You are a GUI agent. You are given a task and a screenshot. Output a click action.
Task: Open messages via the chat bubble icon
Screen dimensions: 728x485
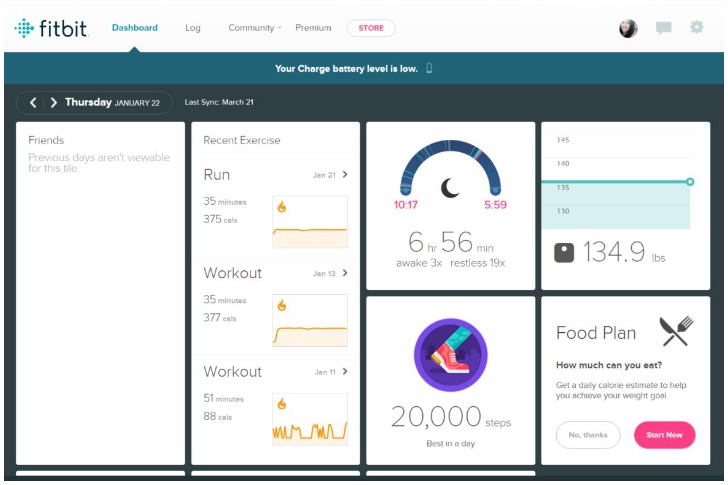(663, 28)
